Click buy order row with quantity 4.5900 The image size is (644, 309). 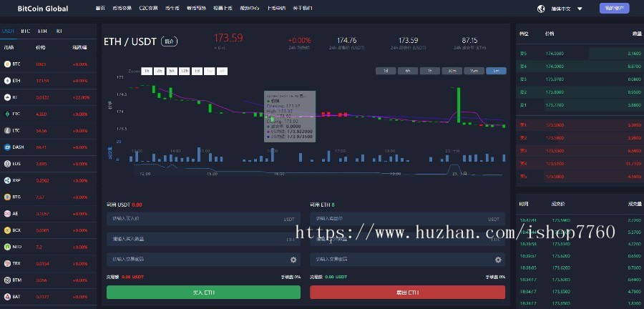(x=580, y=177)
